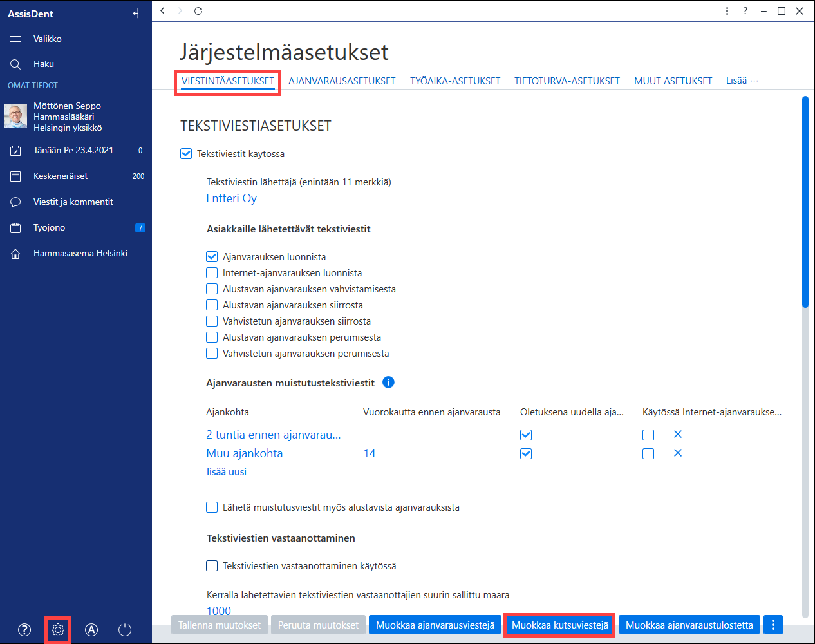Screen dimensions: 815x644
Task: Click the power logout icon
Action: (125, 630)
